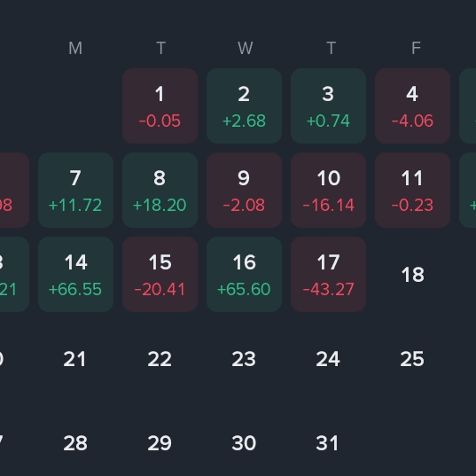Open day 2 with +2.68 gain
476x476 pixels.
click(x=244, y=106)
